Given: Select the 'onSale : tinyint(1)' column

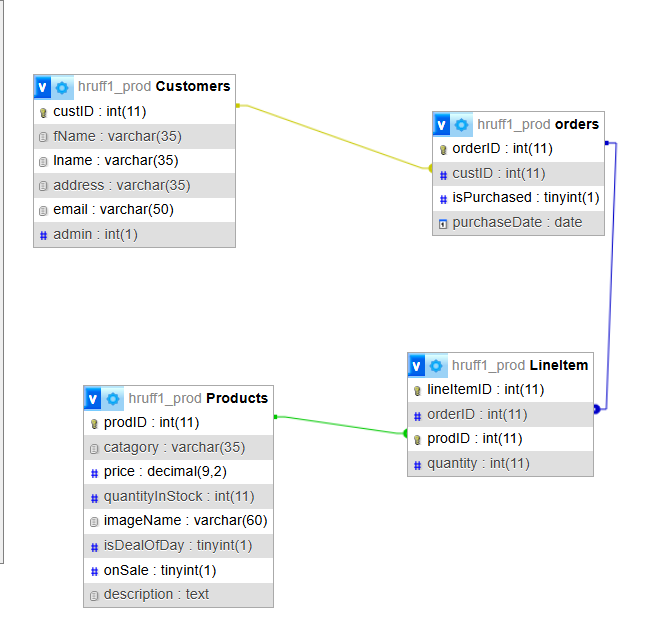Looking at the screenshot, I should [x=179, y=571].
